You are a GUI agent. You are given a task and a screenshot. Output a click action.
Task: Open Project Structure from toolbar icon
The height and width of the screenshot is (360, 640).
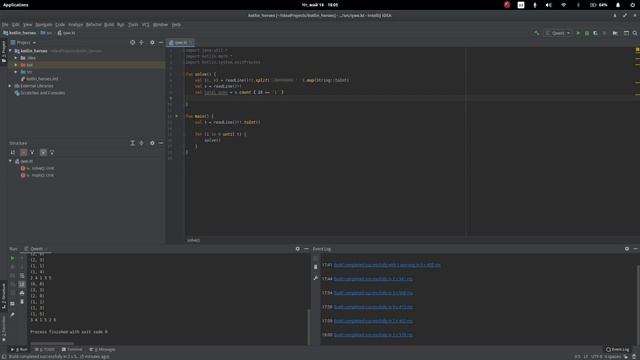[615, 33]
